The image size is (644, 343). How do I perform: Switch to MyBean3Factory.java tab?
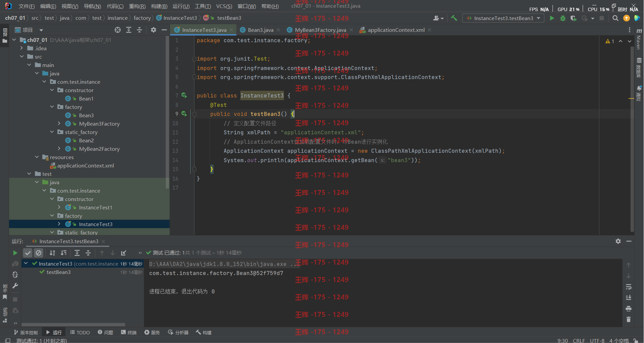(320, 30)
